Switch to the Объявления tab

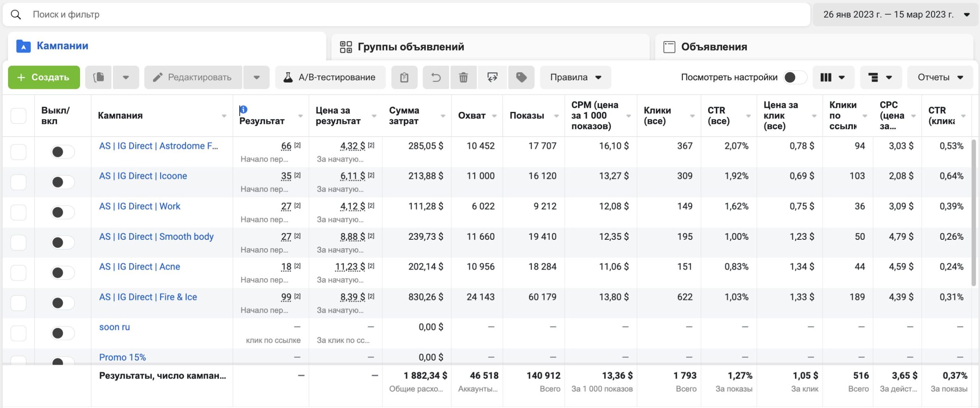tap(814, 47)
